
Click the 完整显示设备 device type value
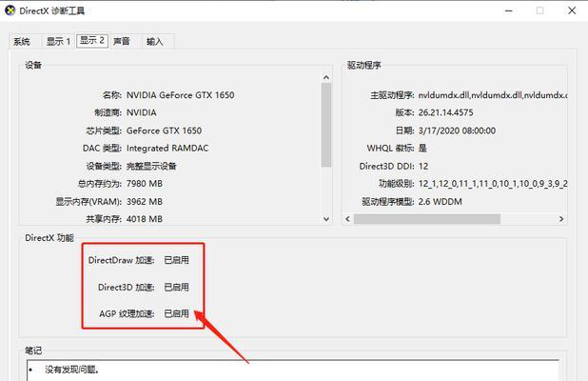point(151,166)
